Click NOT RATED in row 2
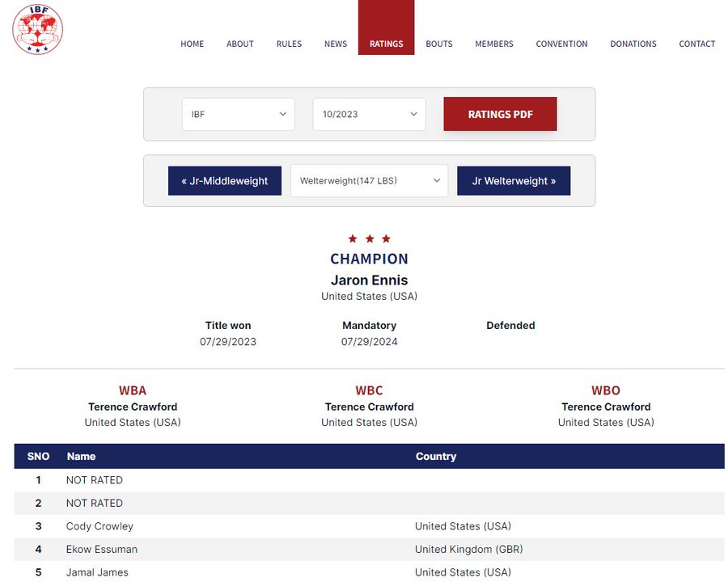 (95, 503)
